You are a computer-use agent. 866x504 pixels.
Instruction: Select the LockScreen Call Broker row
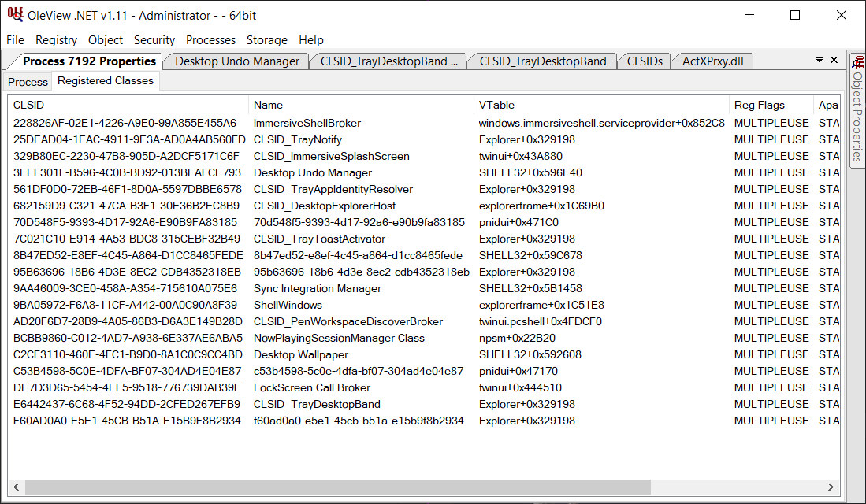click(x=424, y=388)
